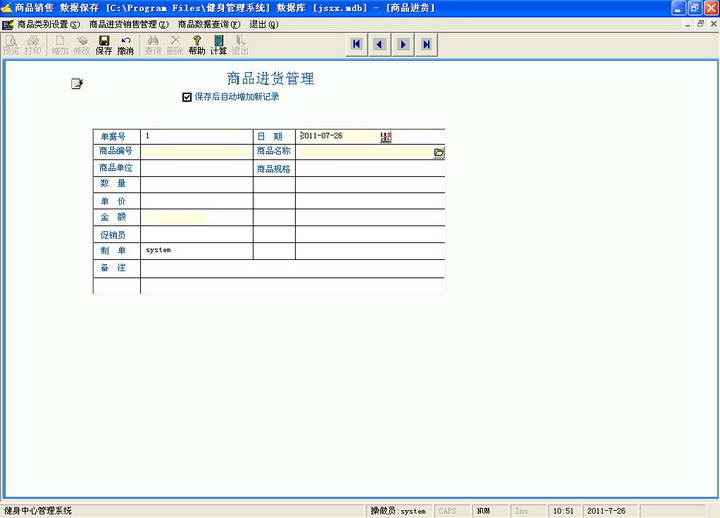
Task: Open the 商品类别设置 menu
Action: 49,24
